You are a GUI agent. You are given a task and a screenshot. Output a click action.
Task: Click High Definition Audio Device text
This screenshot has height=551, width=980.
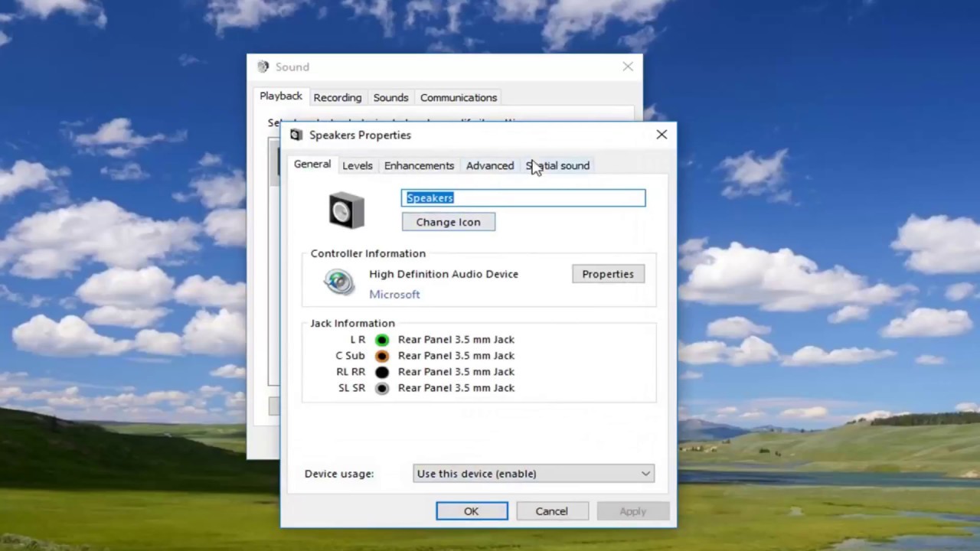(444, 274)
